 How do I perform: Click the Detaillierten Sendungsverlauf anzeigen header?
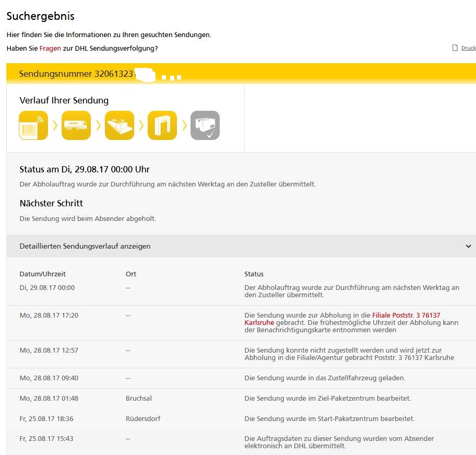pos(241,246)
